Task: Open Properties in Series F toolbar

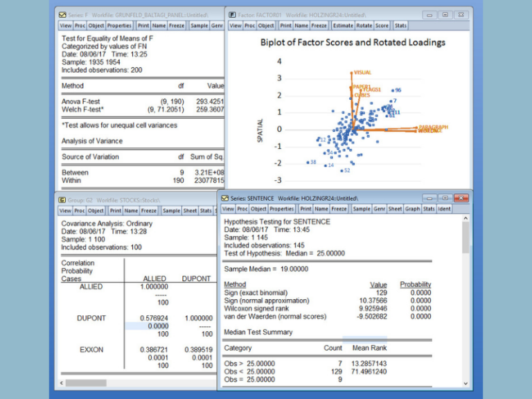Action: [119, 26]
